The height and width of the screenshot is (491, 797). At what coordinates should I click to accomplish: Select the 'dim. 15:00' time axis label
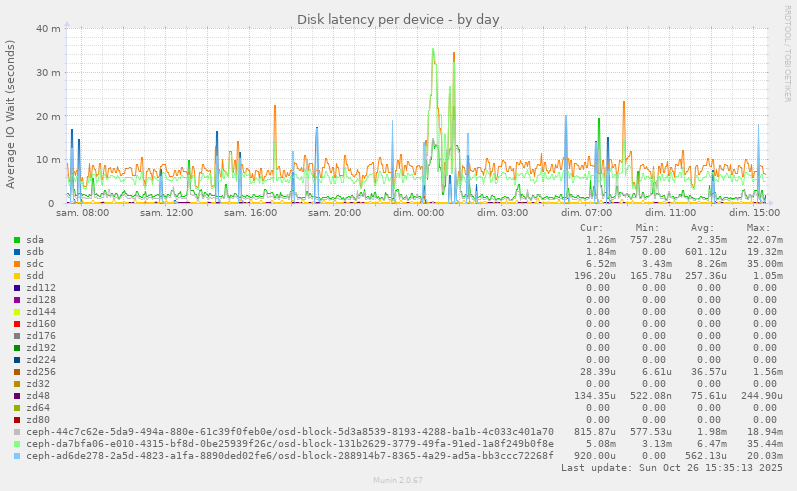754,213
